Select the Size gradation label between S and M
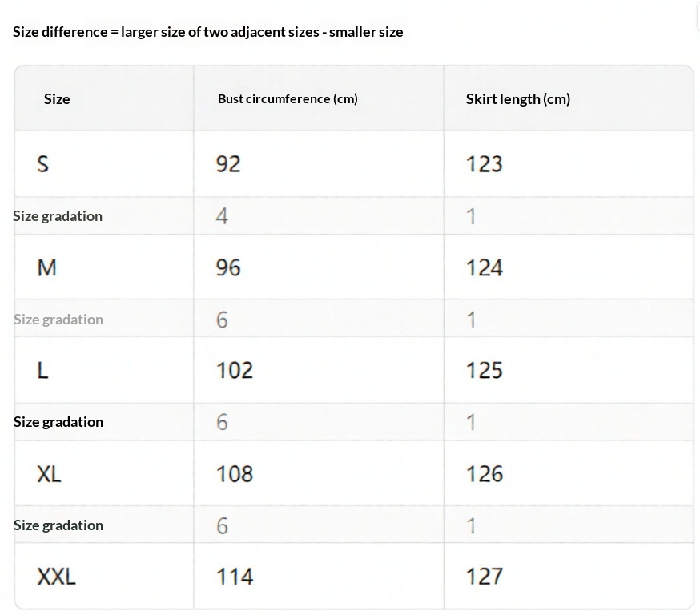The width and height of the screenshot is (700, 615). click(58, 216)
